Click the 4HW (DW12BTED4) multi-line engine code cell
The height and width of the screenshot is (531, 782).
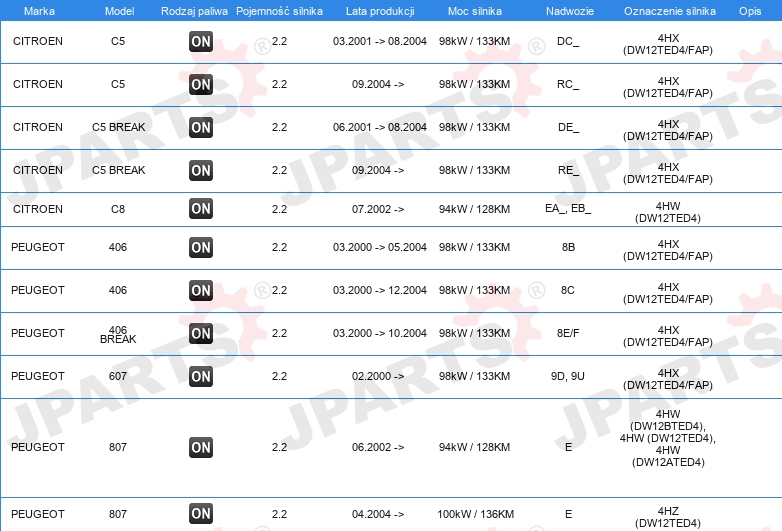tap(668, 438)
